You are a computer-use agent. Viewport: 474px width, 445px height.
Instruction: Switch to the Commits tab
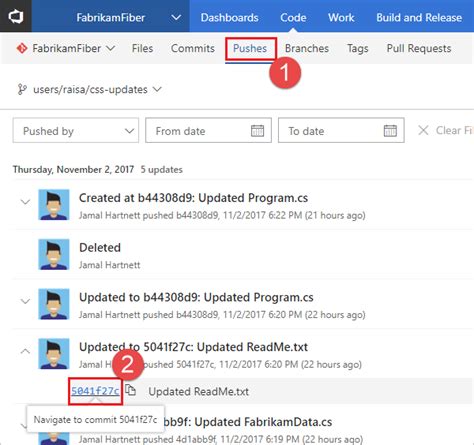193,48
